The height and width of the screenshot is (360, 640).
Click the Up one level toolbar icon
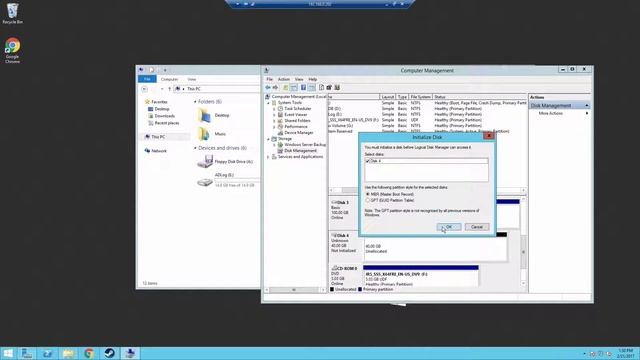286,87
